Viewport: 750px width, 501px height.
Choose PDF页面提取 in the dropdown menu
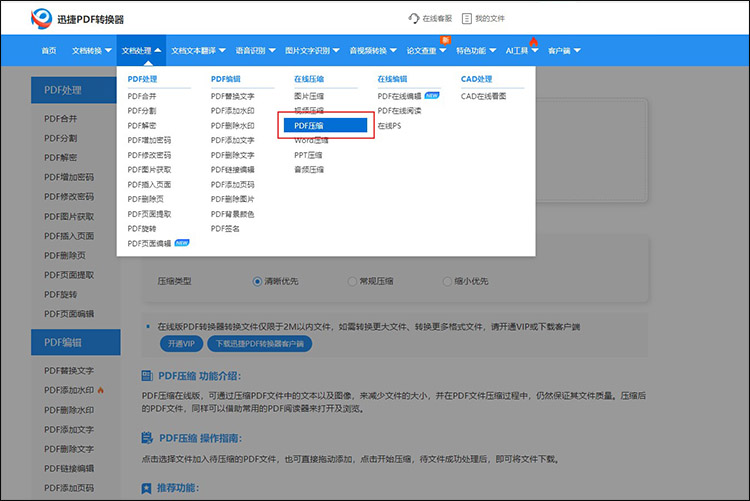coord(149,214)
